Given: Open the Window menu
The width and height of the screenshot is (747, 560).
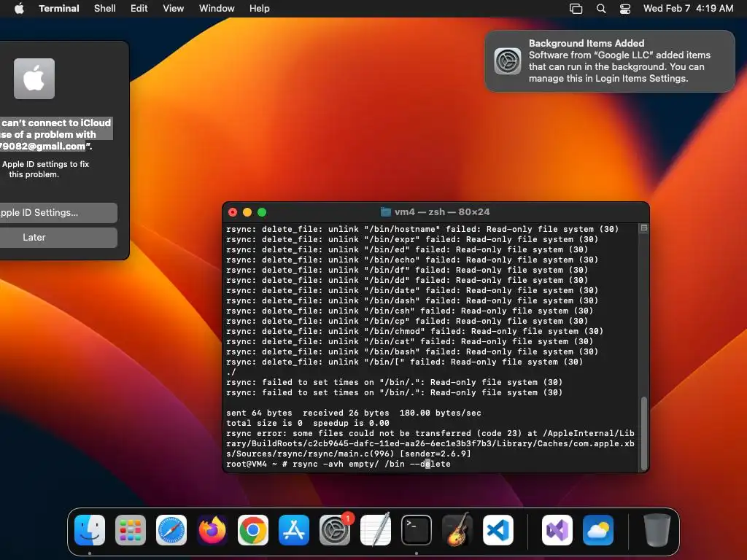Looking at the screenshot, I should pyautogui.click(x=217, y=8).
